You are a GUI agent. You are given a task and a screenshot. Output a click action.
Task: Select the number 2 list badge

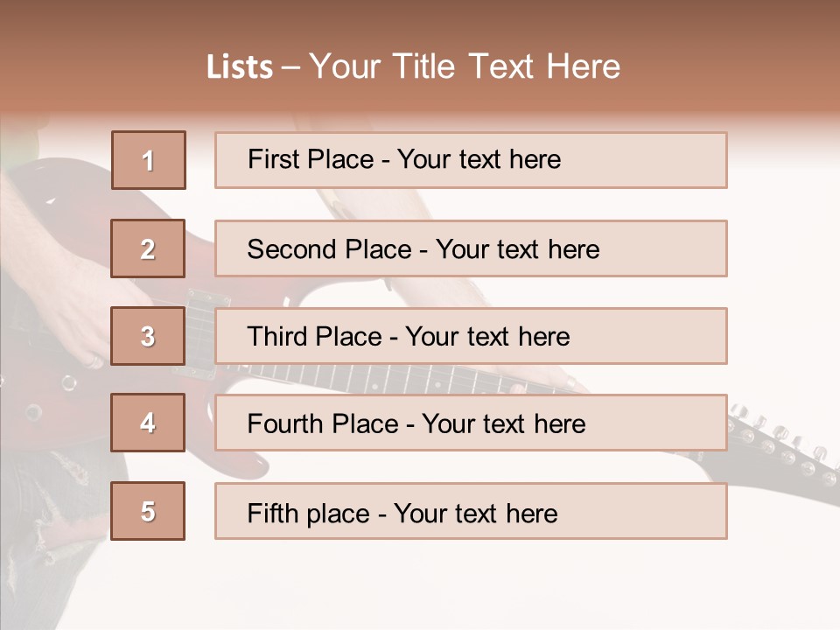tap(149, 248)
